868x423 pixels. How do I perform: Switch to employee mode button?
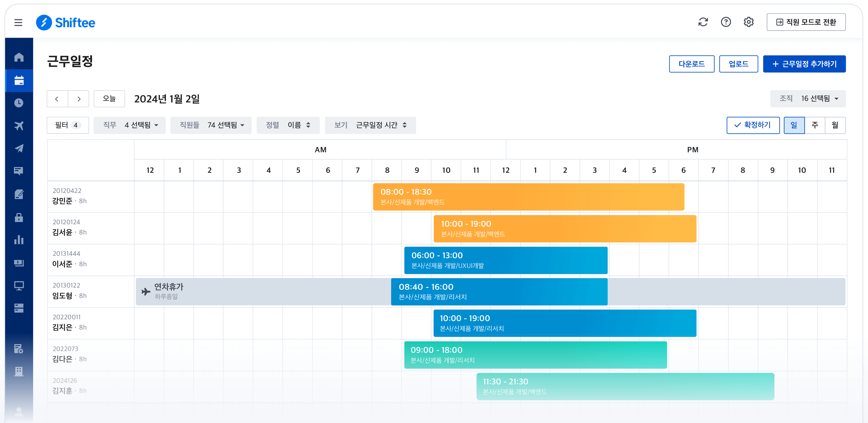pos(806,22)
